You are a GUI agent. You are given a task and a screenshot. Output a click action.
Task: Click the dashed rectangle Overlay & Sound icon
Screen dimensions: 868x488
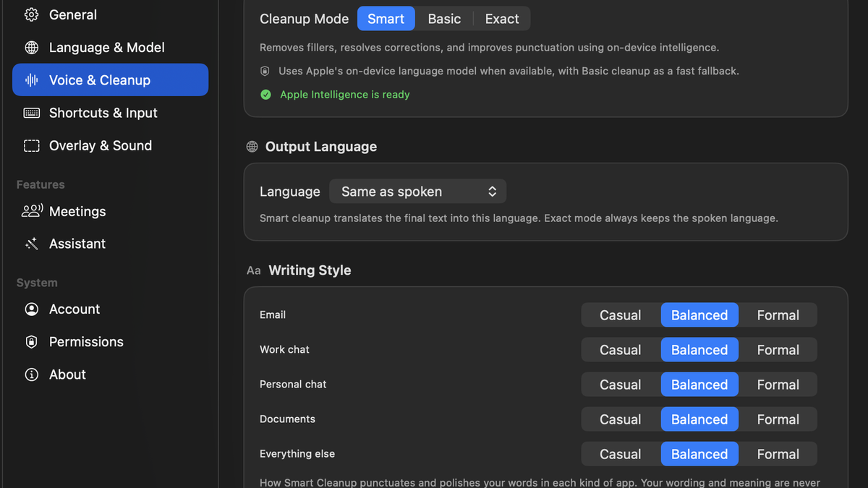(32, 145)
